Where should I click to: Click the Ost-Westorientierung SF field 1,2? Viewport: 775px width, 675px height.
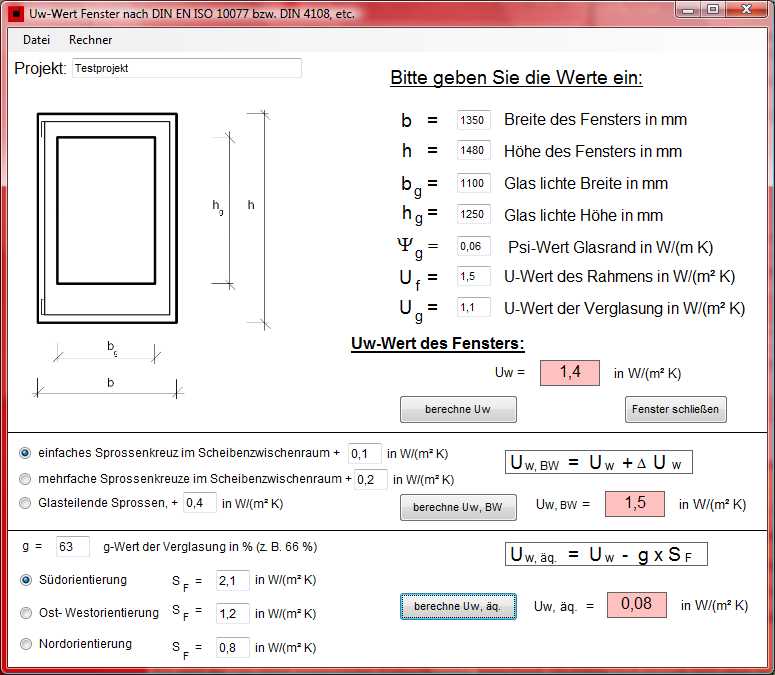232,614
